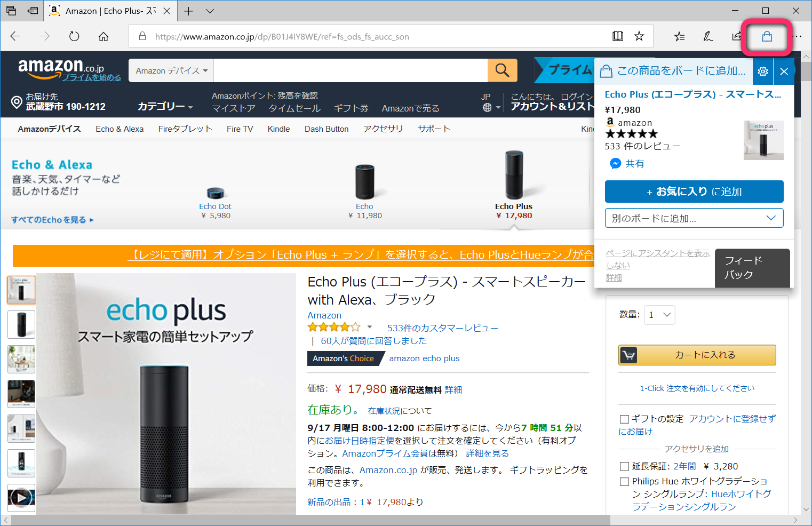The width and height of the screenshot is (812, 526).
Task: Click the browser home icon
Action: pos(103,36)
